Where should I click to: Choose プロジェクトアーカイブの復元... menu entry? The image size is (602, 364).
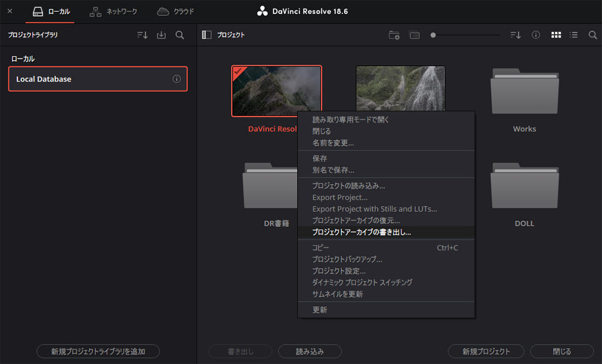(386, 221)
